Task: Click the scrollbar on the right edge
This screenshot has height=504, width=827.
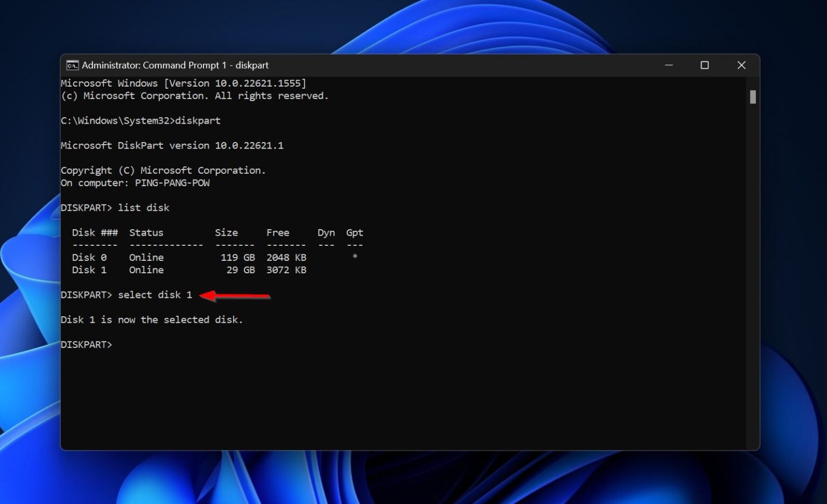Action: (x=753, y=97)
